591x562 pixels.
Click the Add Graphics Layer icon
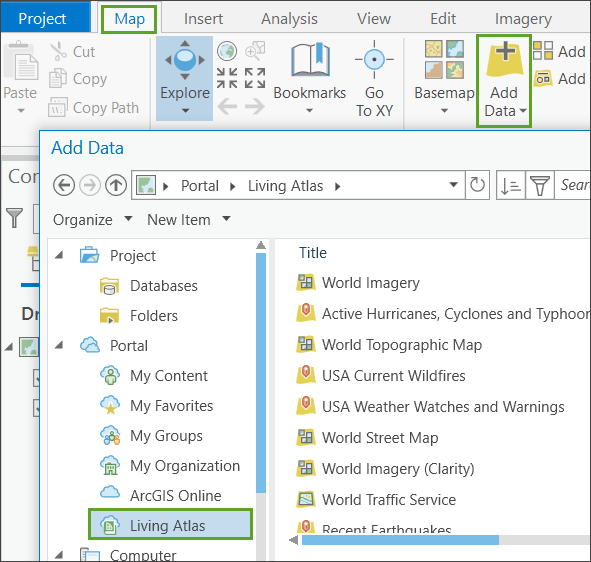[x=543, y=79]
